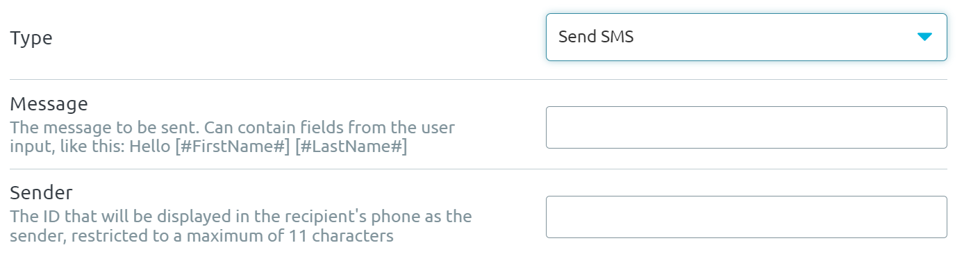Click the [#LastName#] placeholder example text
The image size is (980, 268).
[x=351, y=147]
